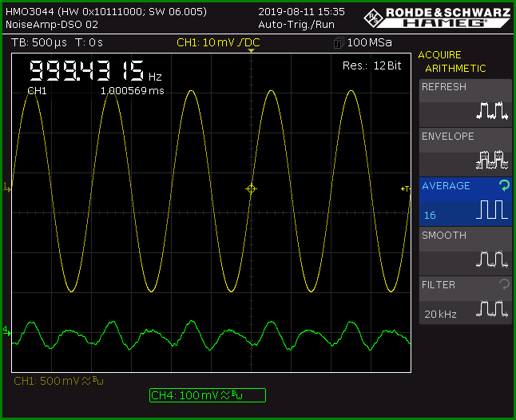The height and width of the screenshot is (420, 516).
Task: Click the channel 1 ground level marker
Action: tap(6, 188)
